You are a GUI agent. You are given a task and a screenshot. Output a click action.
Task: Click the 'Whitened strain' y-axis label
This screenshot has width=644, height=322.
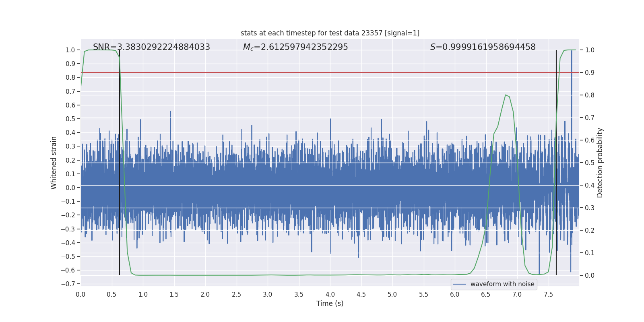pos(54,163)
